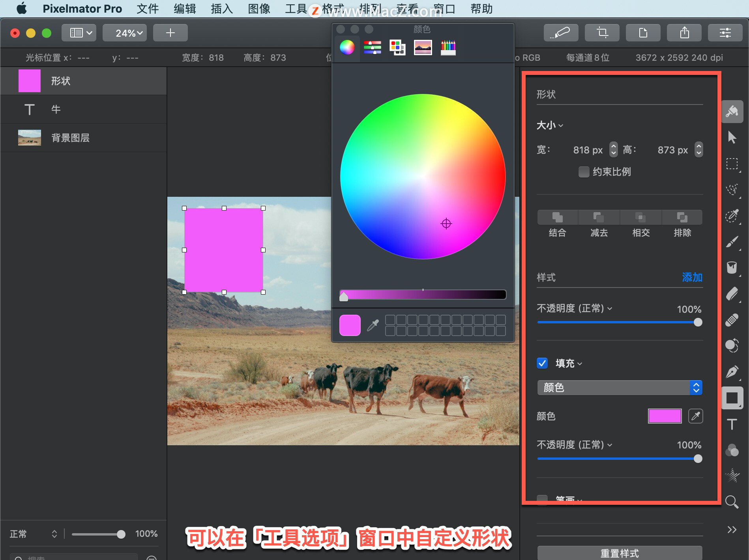Click 重置样式 reset style button
This screenshot has height=560, width=749.
coord(620,553)
